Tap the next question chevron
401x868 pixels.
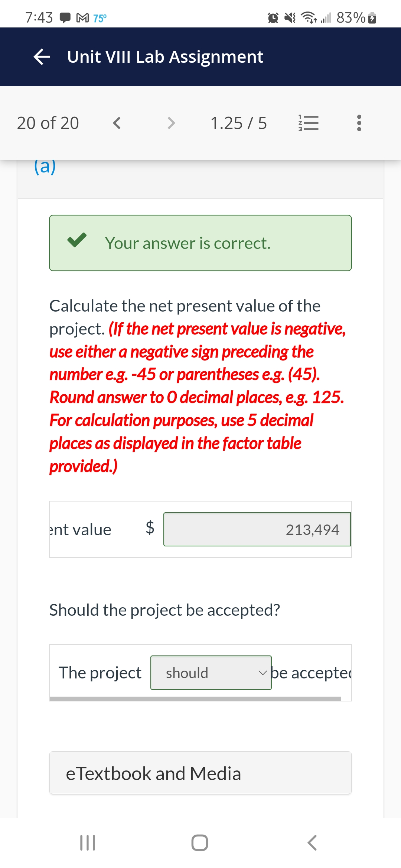pos(170,124)
